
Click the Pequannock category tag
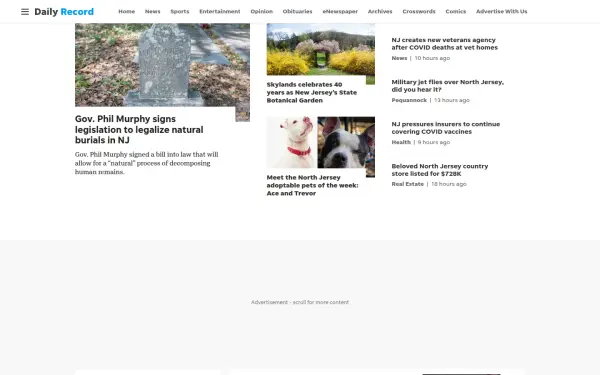pos(409,100)
